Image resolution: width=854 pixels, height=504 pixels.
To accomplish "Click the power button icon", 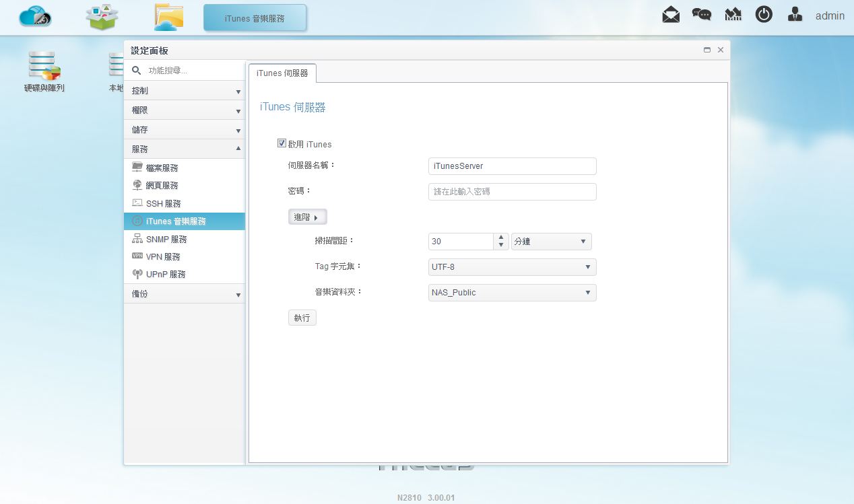I will (764, 15).
